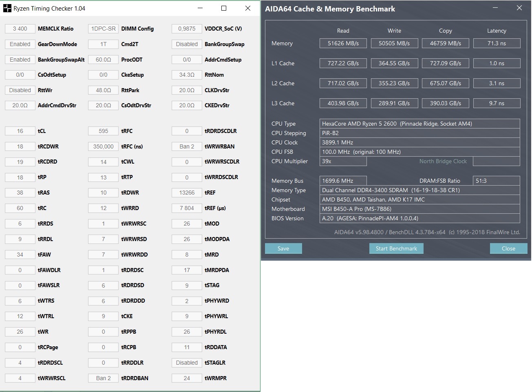Screen dimensions: 532x392
Task: Click the Ryzen Timing Checker app icon
Action: tap(7, 8)
